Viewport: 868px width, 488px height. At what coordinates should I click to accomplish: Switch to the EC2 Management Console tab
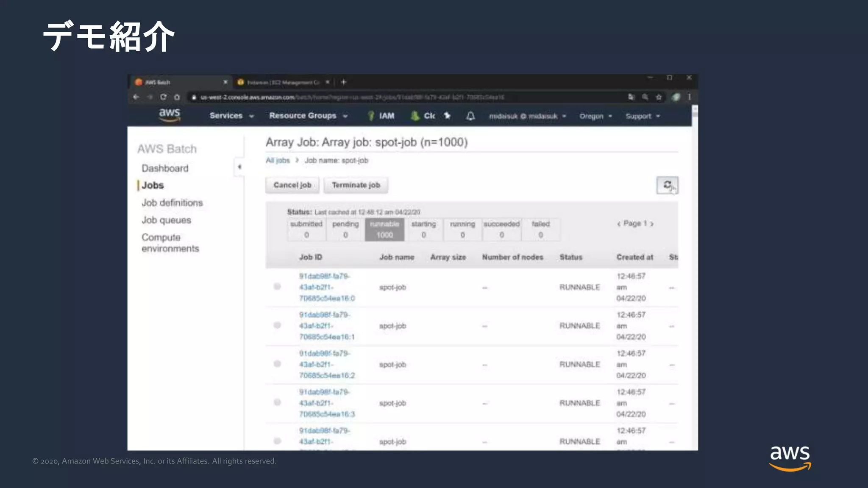(x=283, y=82)
